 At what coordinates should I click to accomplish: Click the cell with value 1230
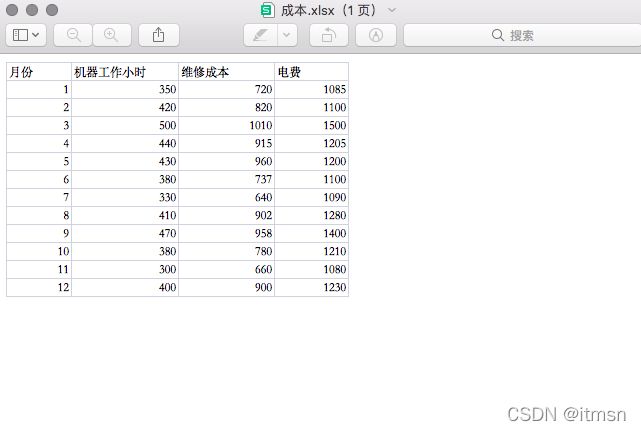312,287
